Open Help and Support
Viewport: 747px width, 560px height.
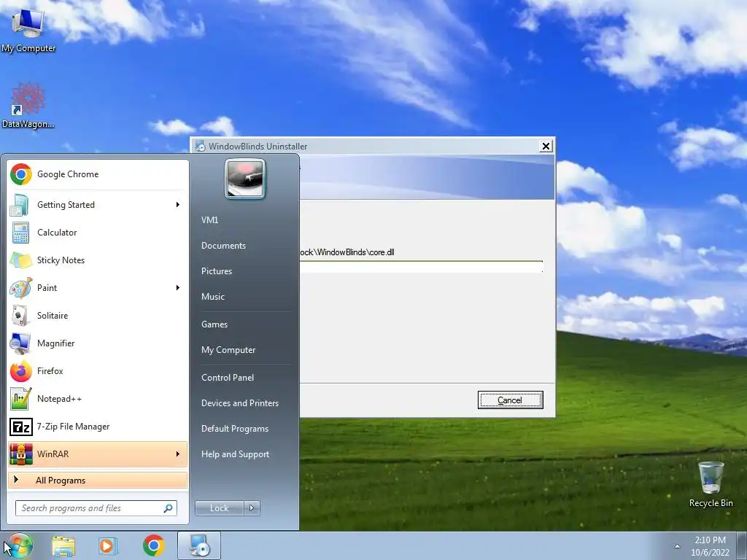[235, 454]
